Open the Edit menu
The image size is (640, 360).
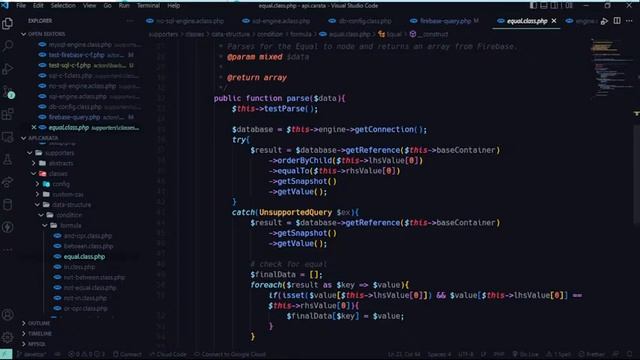38,6
